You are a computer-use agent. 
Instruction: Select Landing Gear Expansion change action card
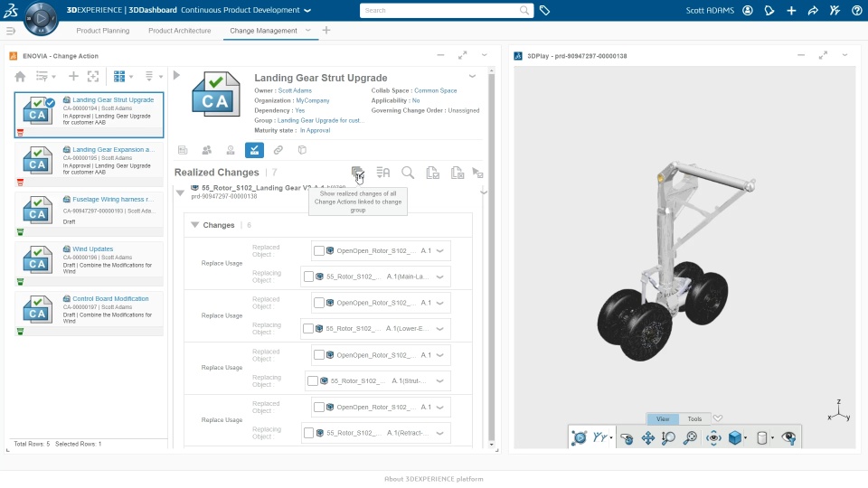pyautogui.click(x=89, y=164)
